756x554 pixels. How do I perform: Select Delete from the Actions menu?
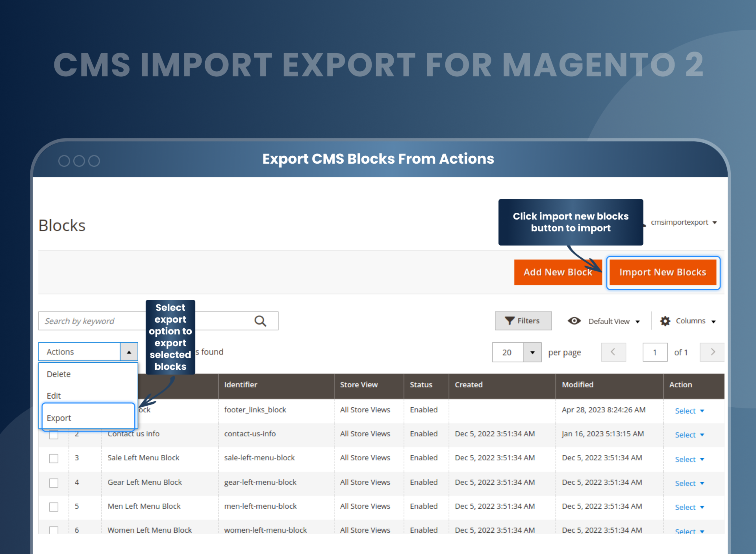tap(59, 374)
